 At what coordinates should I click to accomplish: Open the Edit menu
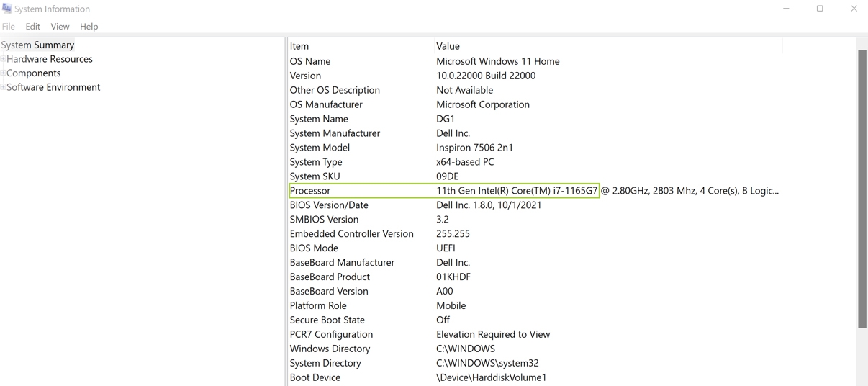pyautogui.click(x=33, y=27)
